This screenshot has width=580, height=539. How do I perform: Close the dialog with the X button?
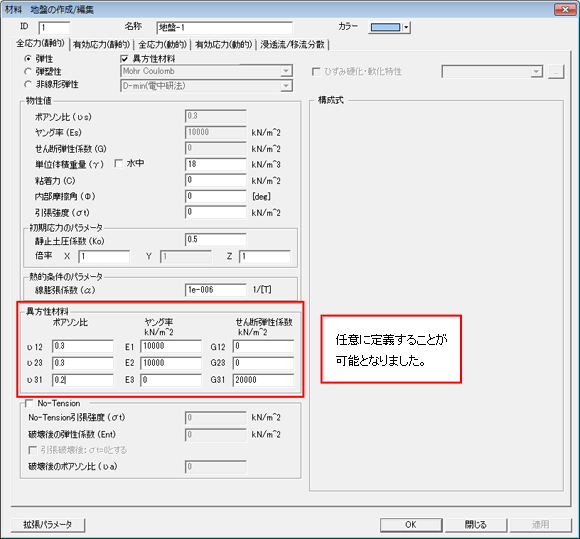click(x=565, y=10)
